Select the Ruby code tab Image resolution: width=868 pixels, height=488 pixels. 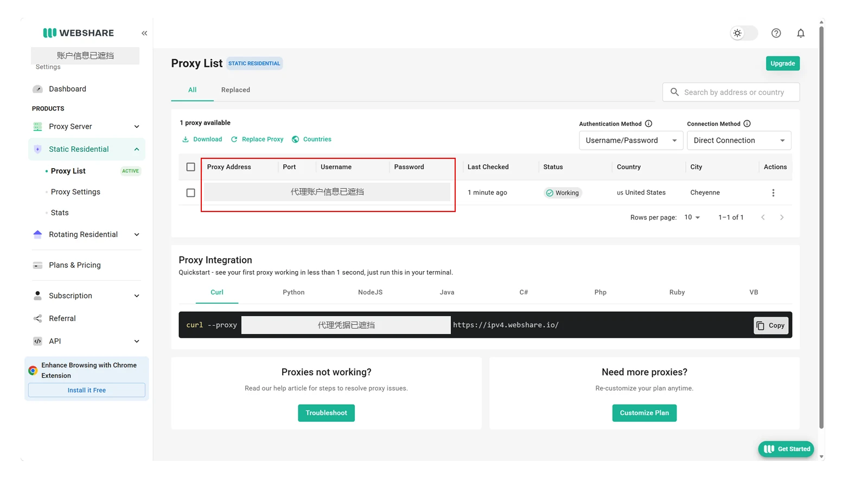(677, 292)
